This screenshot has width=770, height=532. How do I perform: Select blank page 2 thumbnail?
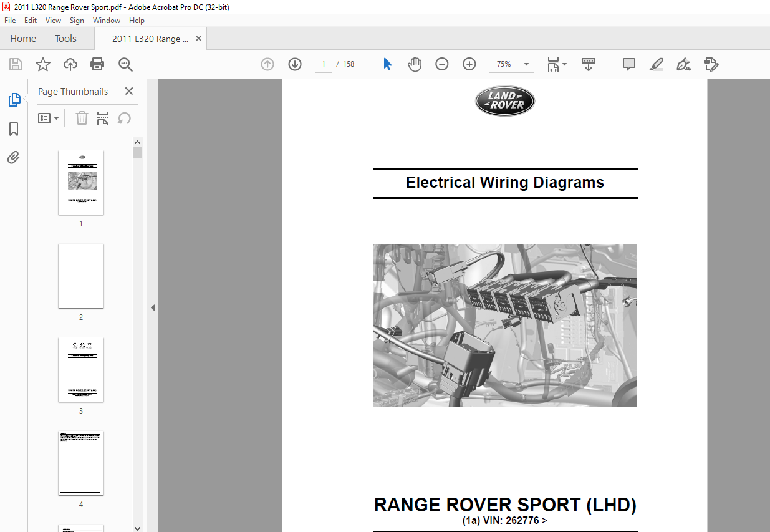[x=81, y=276]
